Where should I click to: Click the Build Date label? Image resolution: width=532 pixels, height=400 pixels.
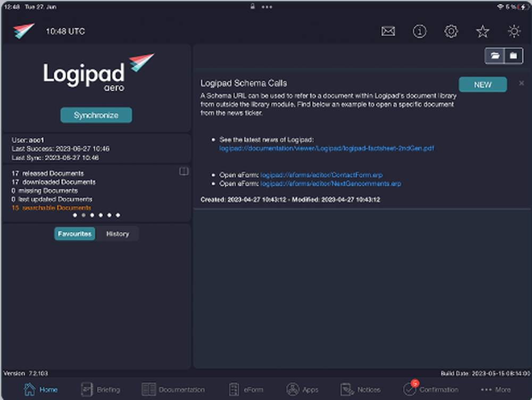(x=485, y=373)
